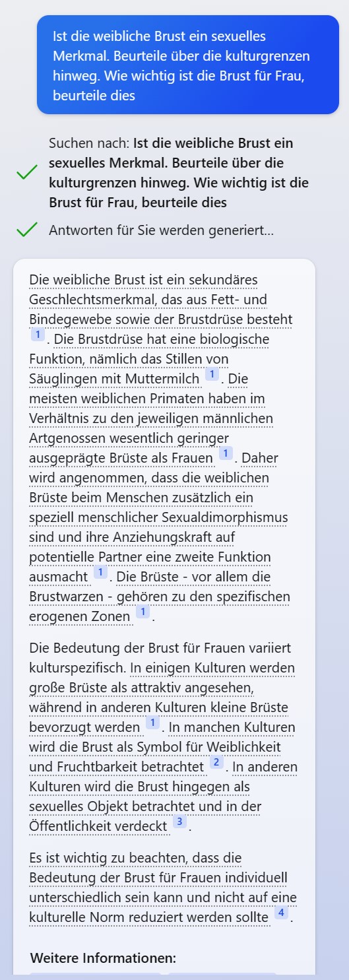Viewport: 349px width, 980px height.
Task: Click citation 1 after 'Brüste als Frauen'
Action: point(226,453)
